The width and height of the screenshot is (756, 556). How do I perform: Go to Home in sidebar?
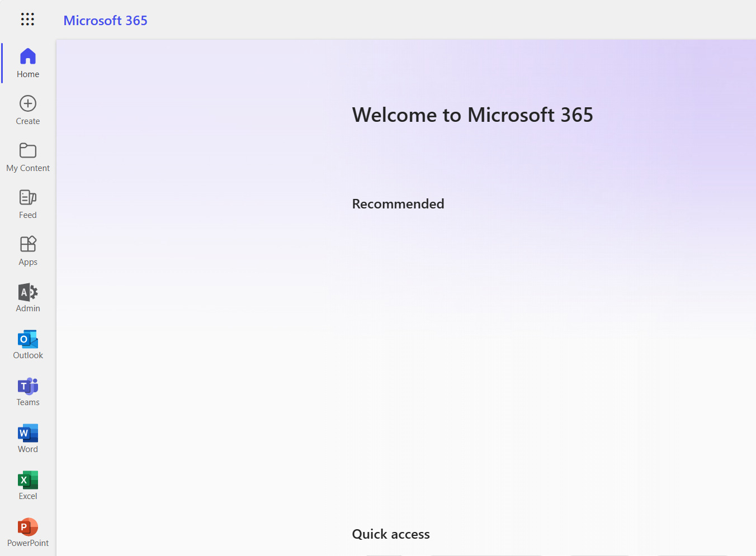(28, 63)
